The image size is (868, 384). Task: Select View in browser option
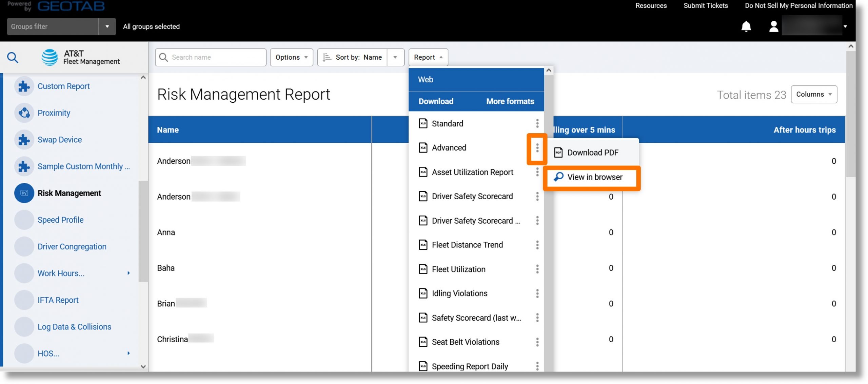tap(591, 177)
